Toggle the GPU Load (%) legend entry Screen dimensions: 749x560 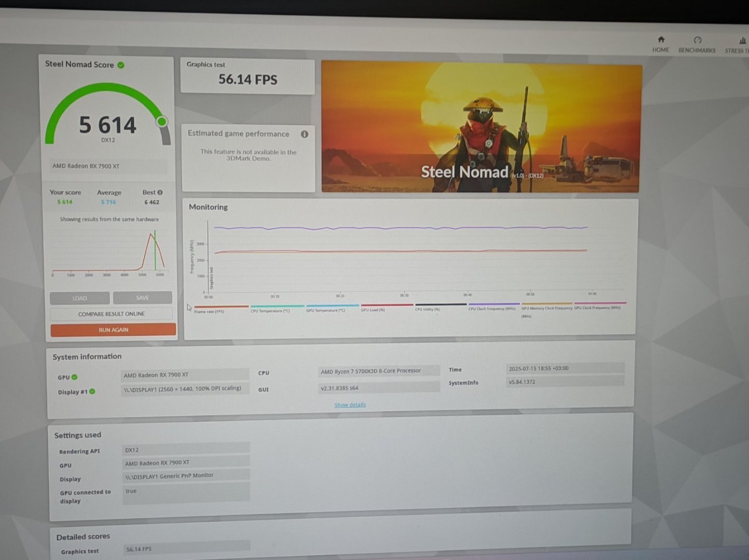(386, 307)
